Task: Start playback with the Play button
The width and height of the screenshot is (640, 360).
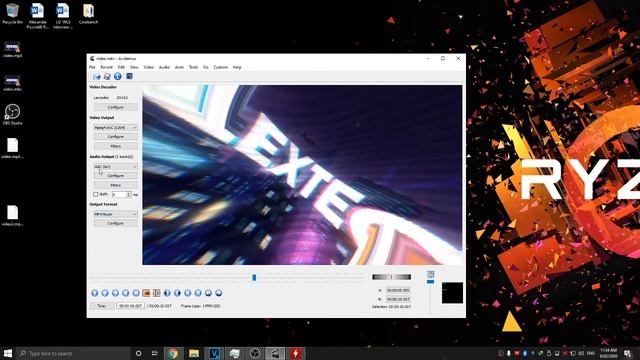Action: pos(95,293)
